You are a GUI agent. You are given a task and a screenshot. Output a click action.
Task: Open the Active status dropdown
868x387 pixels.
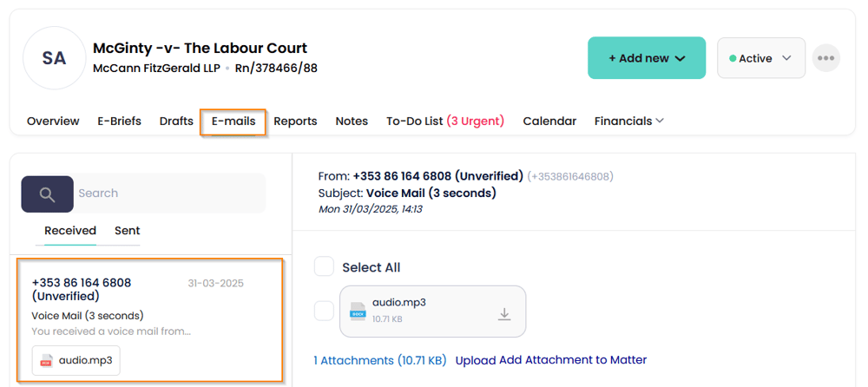[761, 58]
